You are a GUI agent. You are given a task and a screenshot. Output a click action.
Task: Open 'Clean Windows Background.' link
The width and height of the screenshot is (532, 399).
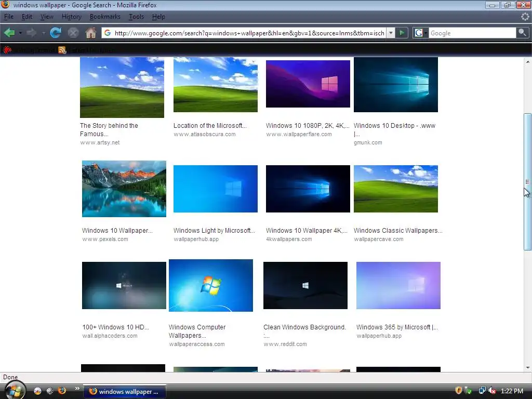point(304,331)
